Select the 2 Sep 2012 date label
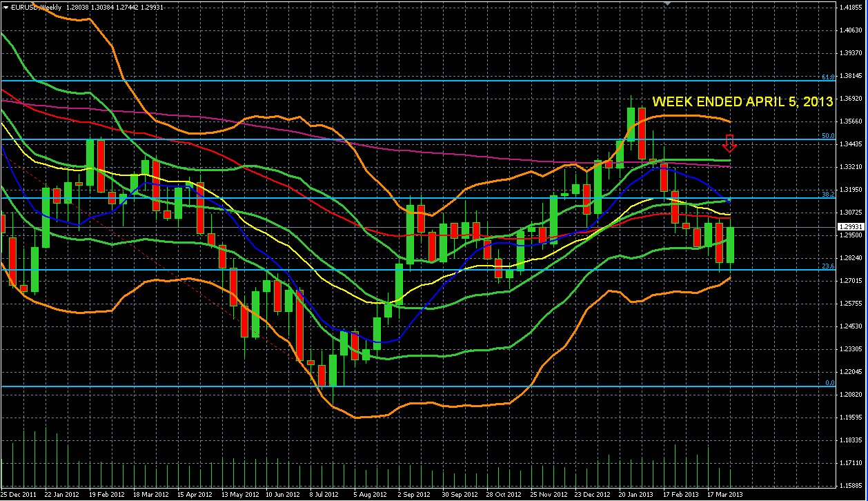868x501 pixels. pyautogui.click(x=413, y=495)
